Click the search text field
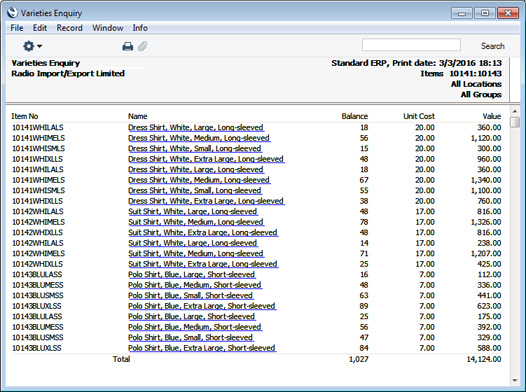The width and height of the screenshot is (526, 392). [411, 45]
